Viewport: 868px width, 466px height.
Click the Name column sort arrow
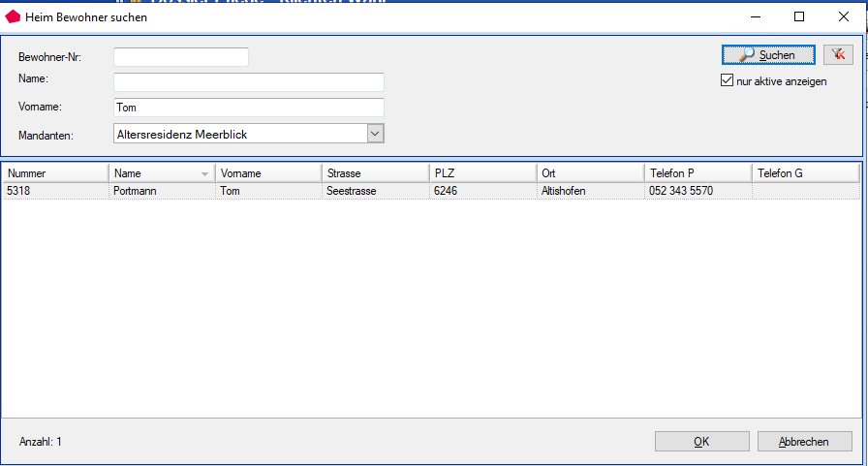click(204, 173)
